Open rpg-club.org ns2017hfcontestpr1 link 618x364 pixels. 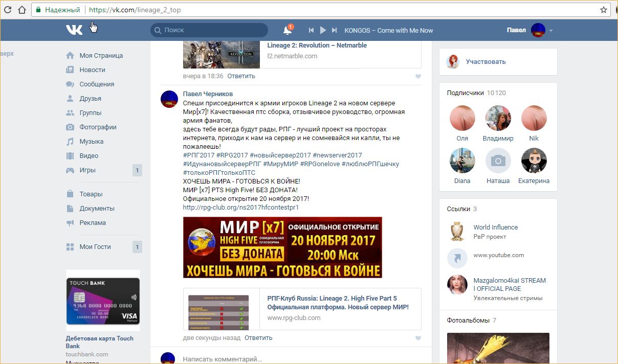pyautogui.click(x=241, y=207)
